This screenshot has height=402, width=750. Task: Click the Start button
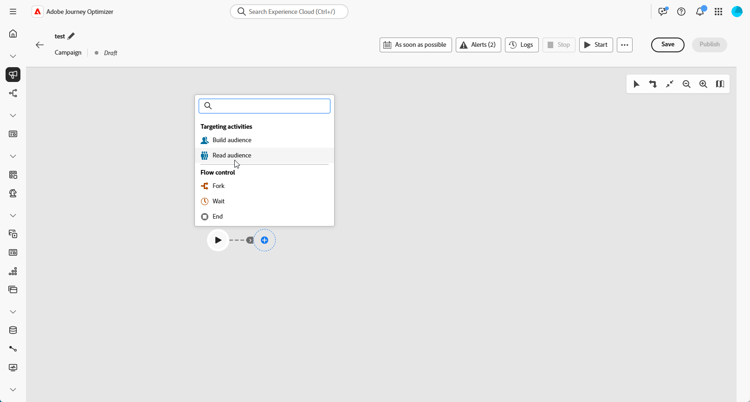click(x=596, y=45)
